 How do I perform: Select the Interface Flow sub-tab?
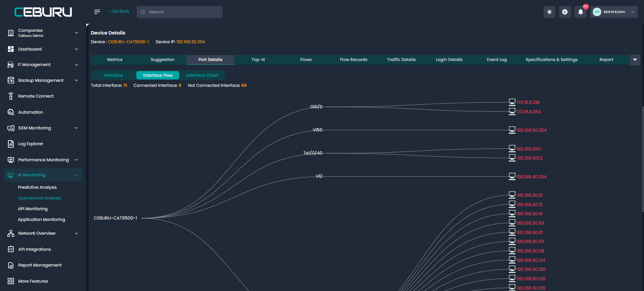click(158, 75)
